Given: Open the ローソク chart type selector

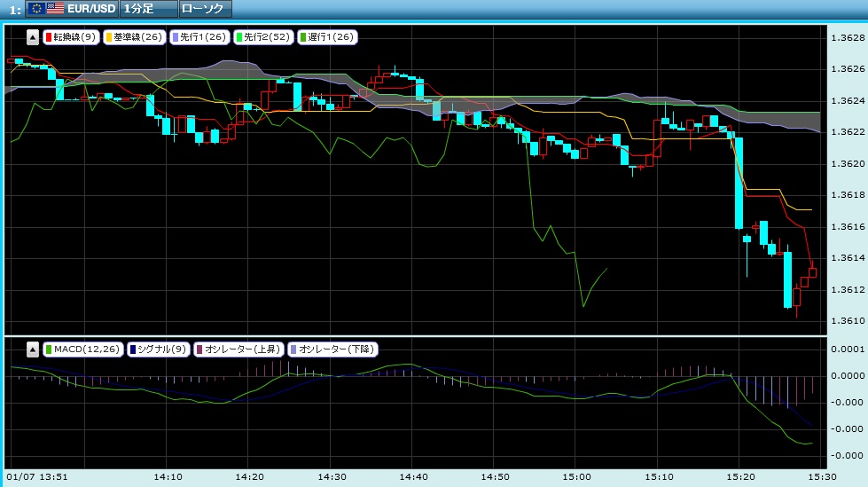Looking at the screenshot, I should (206, 8).
